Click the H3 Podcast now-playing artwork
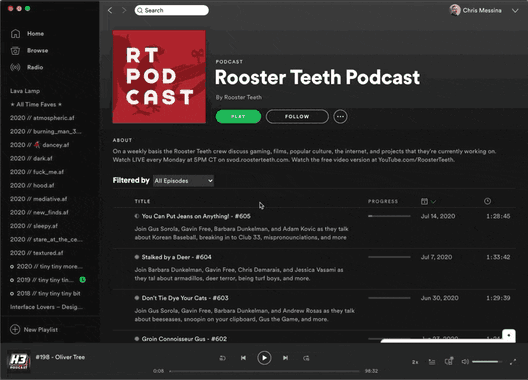 pos(19,361)
